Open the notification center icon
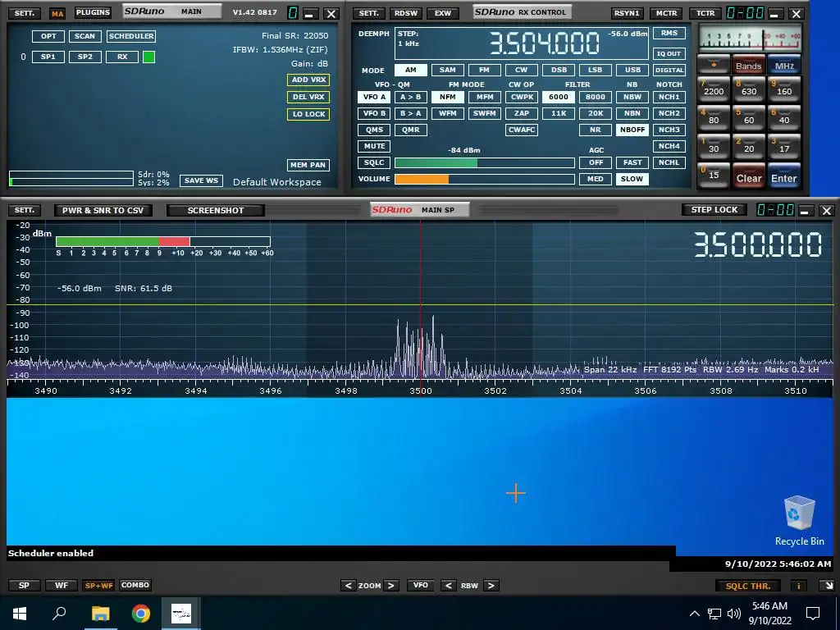The width and height of the screenshot is (840, 630). point(813,614)
